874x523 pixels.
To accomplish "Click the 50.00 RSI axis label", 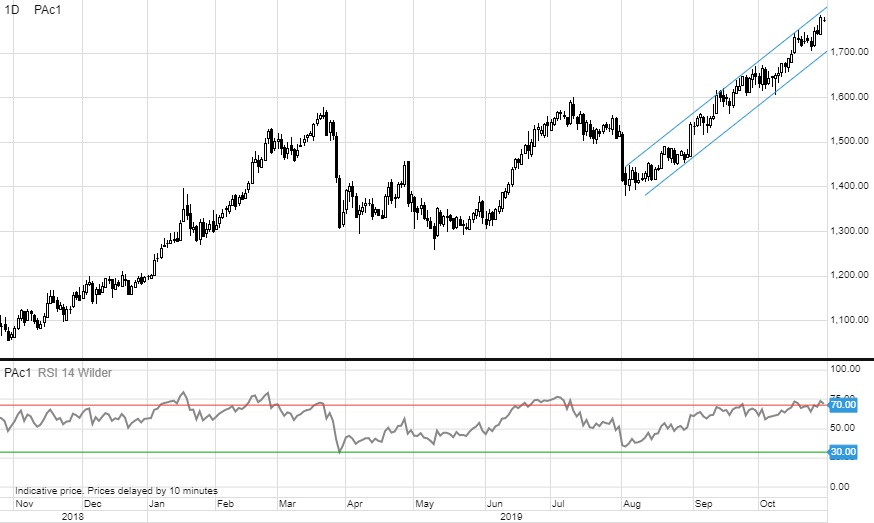I will coord(842,428).
